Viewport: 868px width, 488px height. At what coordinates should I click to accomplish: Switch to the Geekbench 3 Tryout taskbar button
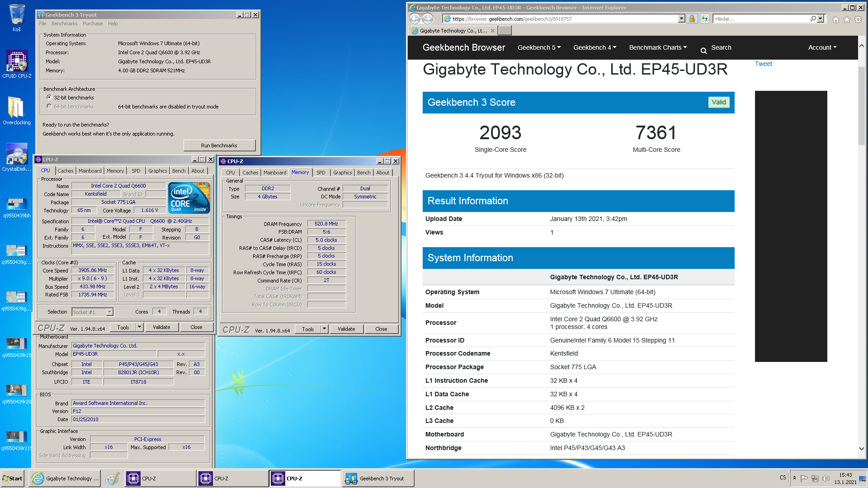tap(378, 479)
